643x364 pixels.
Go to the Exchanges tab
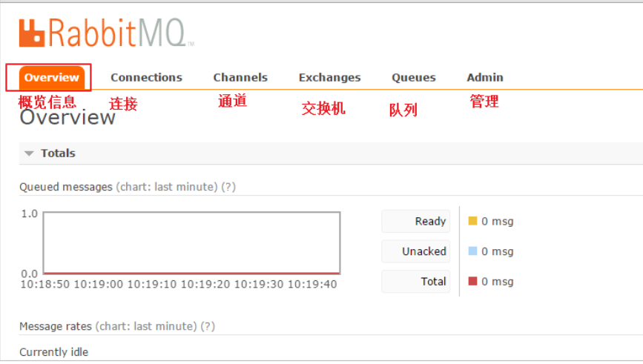(x=329, y=77)
